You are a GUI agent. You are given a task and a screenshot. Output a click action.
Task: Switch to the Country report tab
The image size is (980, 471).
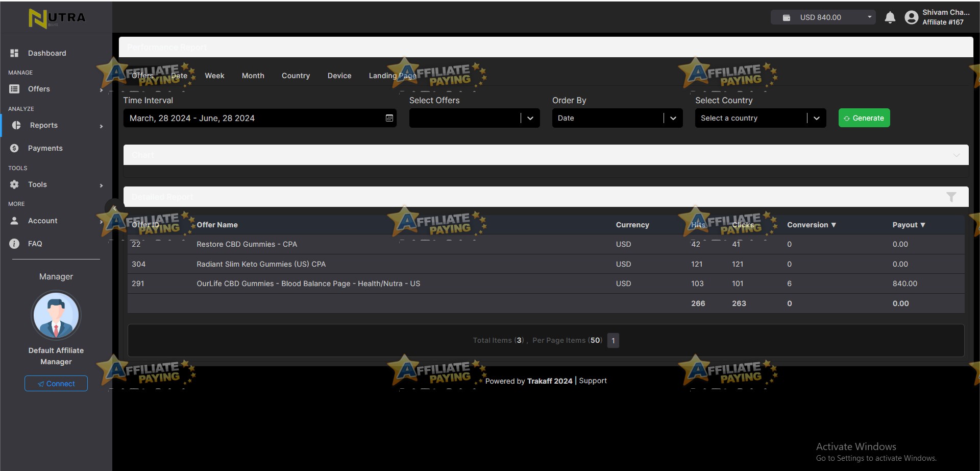[296, 76]
